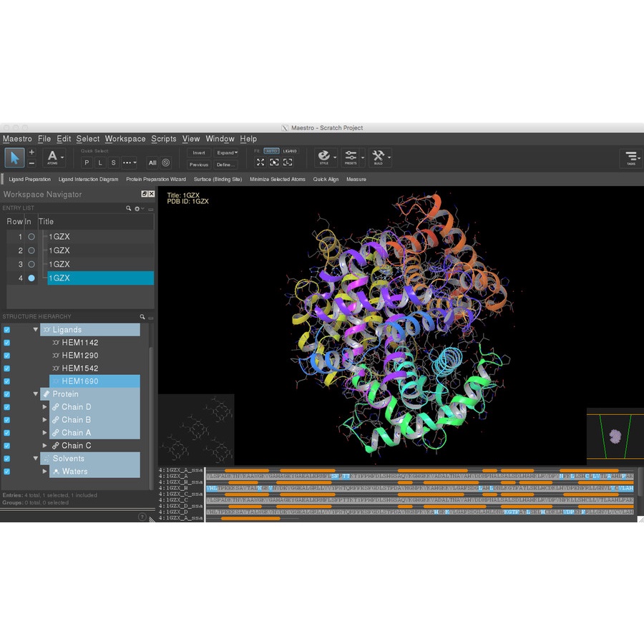Click the Style icon in toolbar
Screen dimensions: 644x644
point(324,157)
